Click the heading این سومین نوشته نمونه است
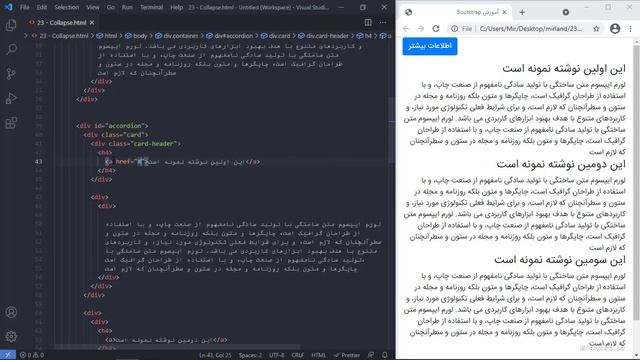 click(x=560, y=260)
